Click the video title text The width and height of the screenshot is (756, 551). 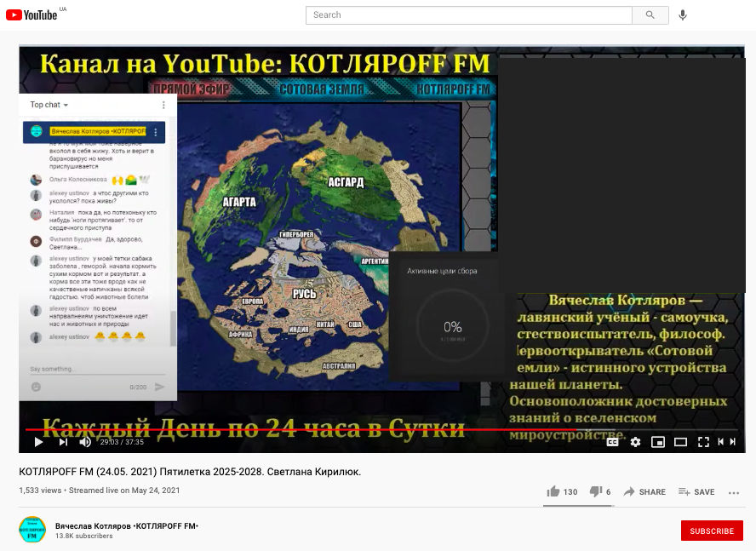click(190, 472)
